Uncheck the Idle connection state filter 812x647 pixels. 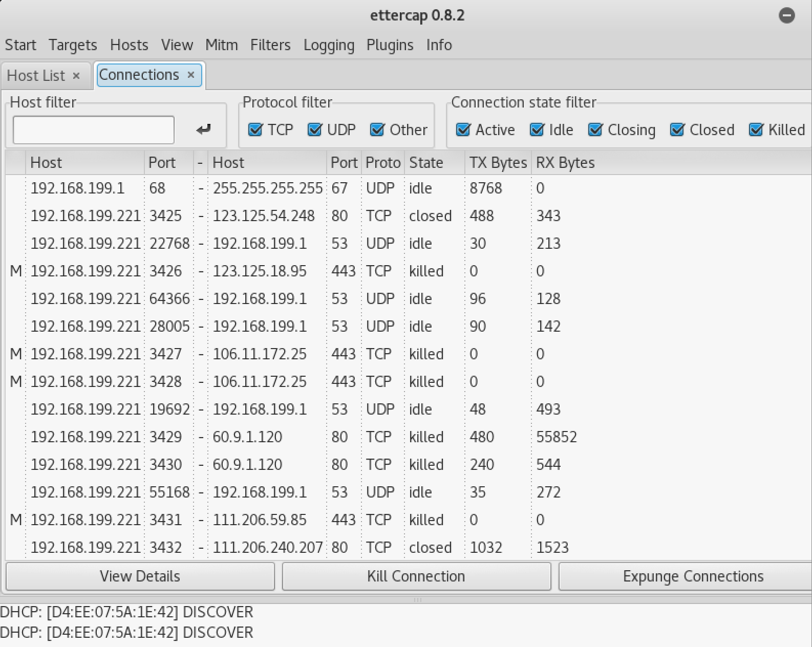point(537,130)
